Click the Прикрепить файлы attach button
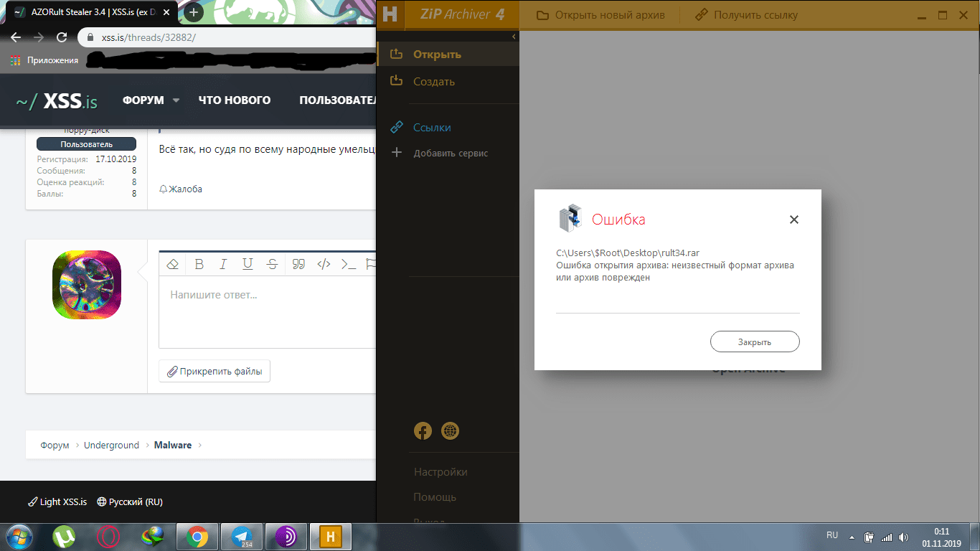 point(215,372)
